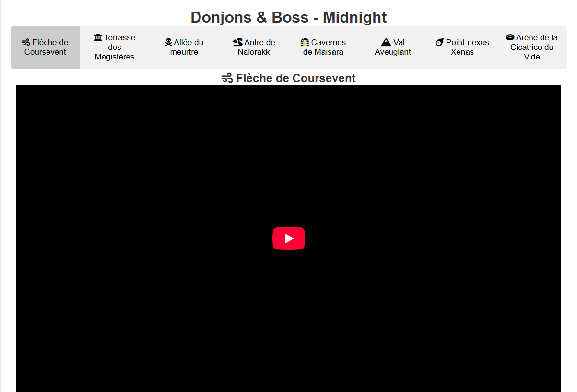Click the dungeon gate icon beside Cavernes

tap(305, 42)
